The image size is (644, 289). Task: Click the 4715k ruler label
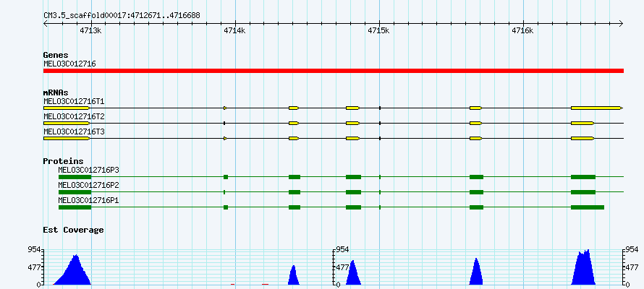point(378,30)
